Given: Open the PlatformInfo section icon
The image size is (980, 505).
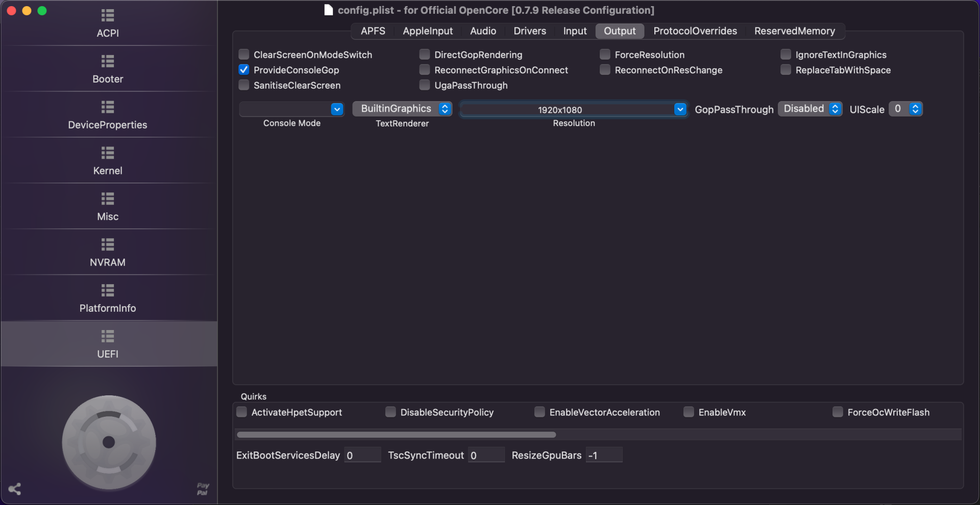Looking at the screenshot, I should tap(108, 291).
